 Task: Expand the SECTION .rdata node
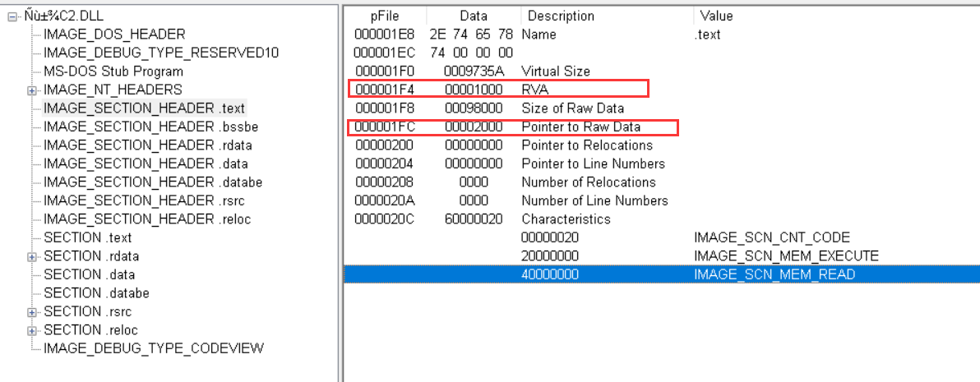tap(31, 256)
